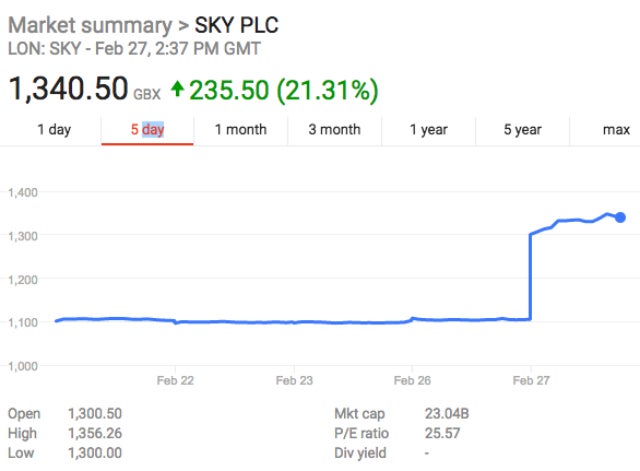Click the Feb 27 date marker
The image size is (640, 471).
coord(530,381)
